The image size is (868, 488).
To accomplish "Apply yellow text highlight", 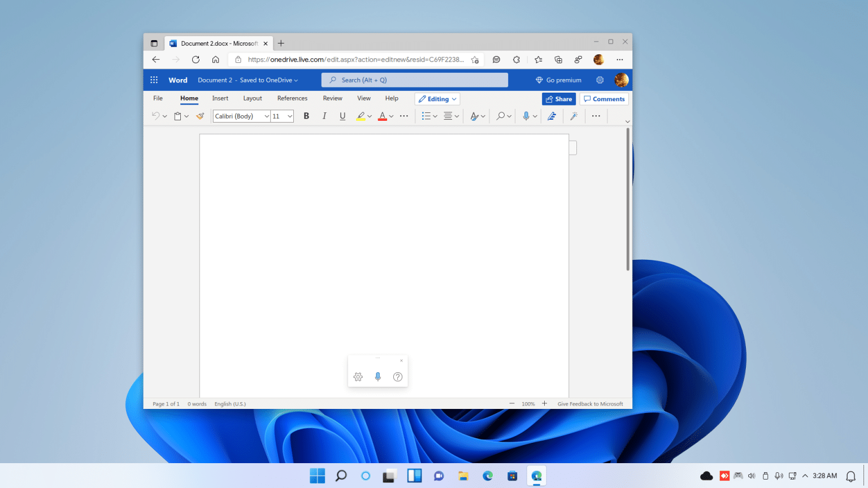I will click(x=361, y=116).
